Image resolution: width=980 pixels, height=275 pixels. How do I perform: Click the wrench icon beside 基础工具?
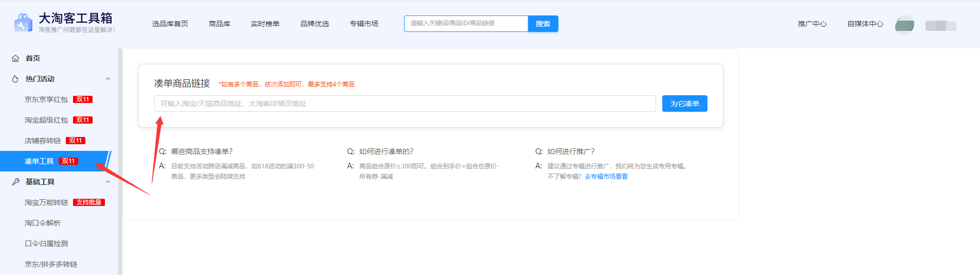15,182
